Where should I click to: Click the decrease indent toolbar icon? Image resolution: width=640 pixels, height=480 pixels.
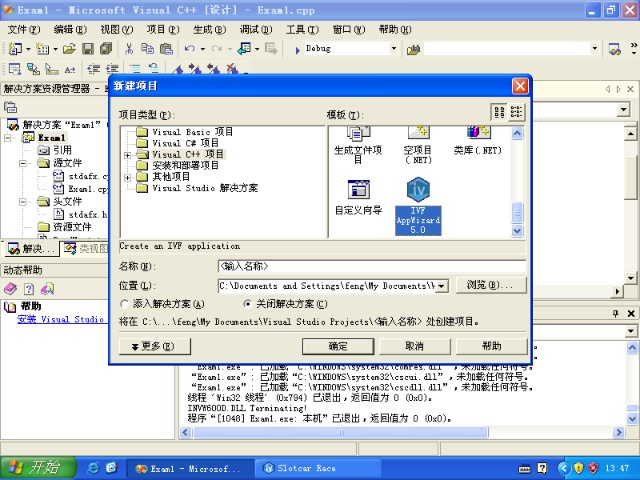click(x=93, y=69)
